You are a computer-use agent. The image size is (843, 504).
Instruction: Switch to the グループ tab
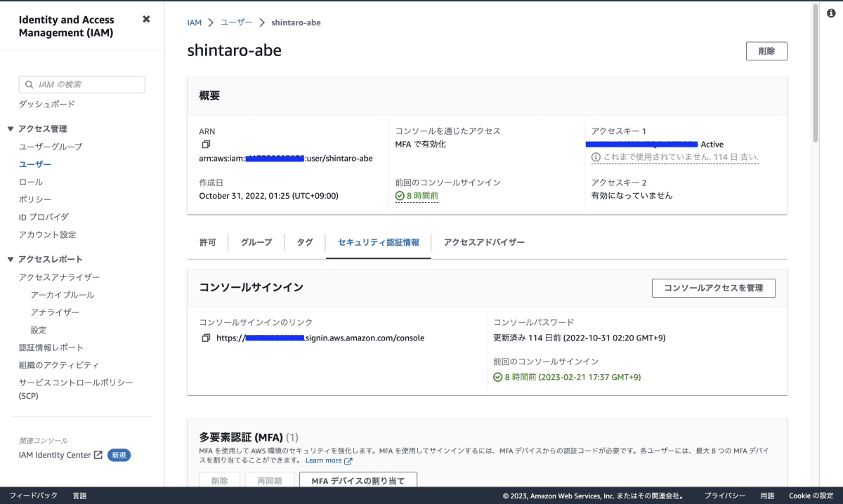pyautogui.click(x=256, y=242)
